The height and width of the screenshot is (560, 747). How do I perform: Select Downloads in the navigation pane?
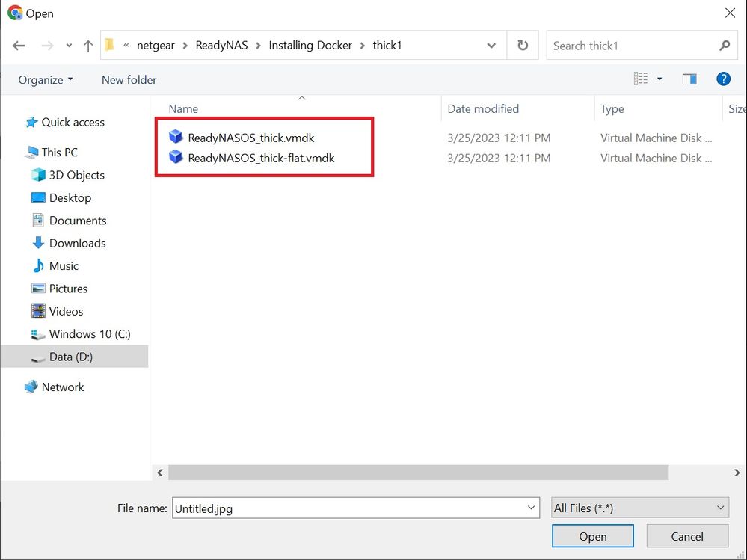coord(77,243)
